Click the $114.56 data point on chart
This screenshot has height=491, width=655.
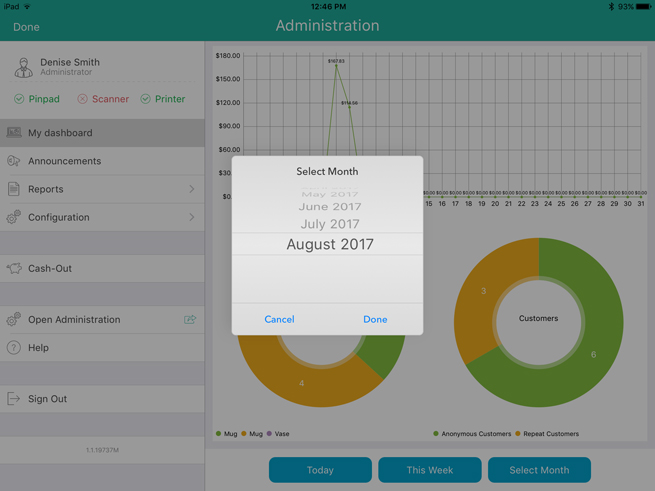pyautogui.click(x=349, y=107)
